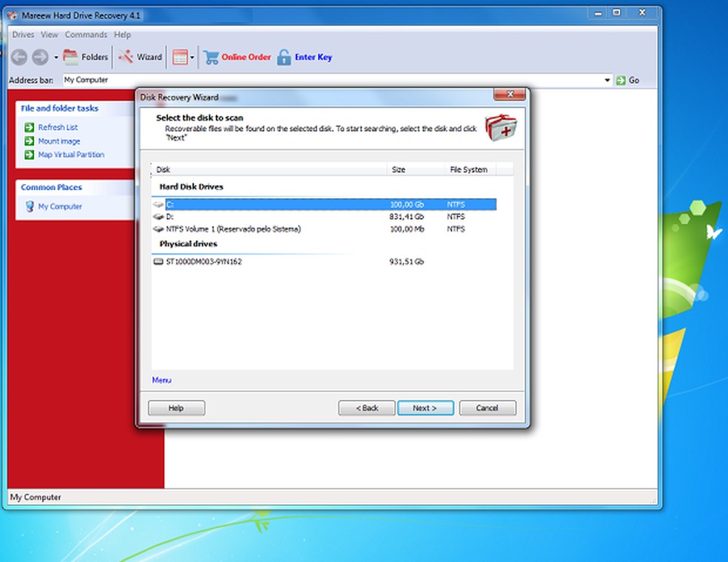The height and width of the screenshot is (562, 728).
Task: Open the Enter Key link
Action: 314,57
